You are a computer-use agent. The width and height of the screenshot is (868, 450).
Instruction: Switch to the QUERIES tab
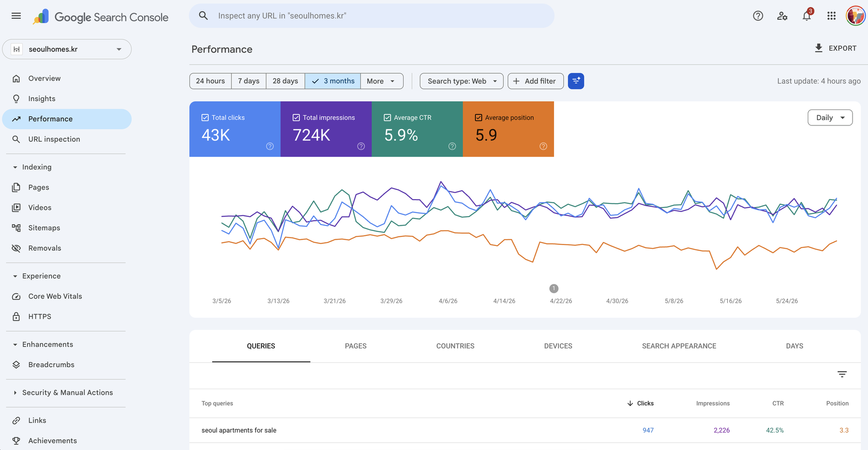pyautogui.click(x=261, y=346)
